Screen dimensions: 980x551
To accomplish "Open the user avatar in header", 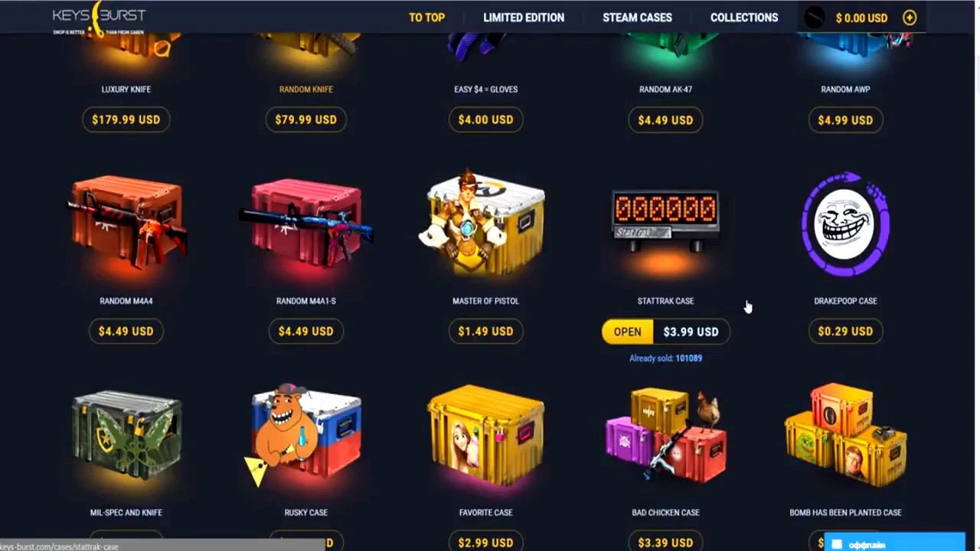I will pyautogui.click(x=815, y=18).
